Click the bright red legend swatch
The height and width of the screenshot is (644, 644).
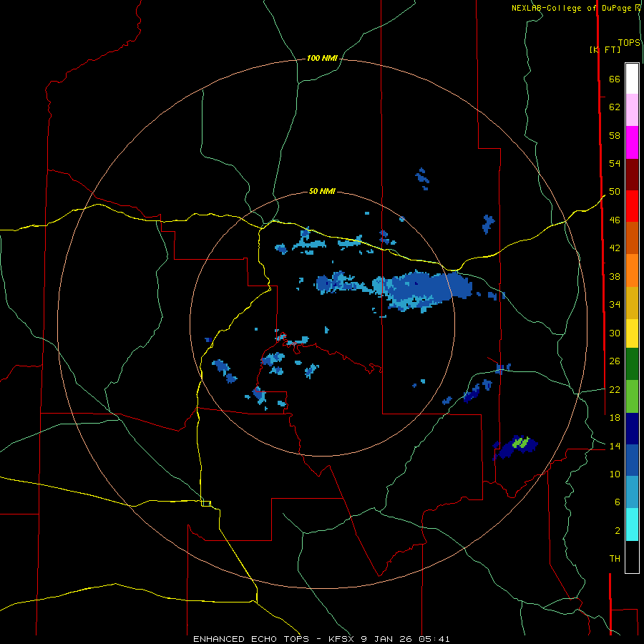(x=632, y=206)
